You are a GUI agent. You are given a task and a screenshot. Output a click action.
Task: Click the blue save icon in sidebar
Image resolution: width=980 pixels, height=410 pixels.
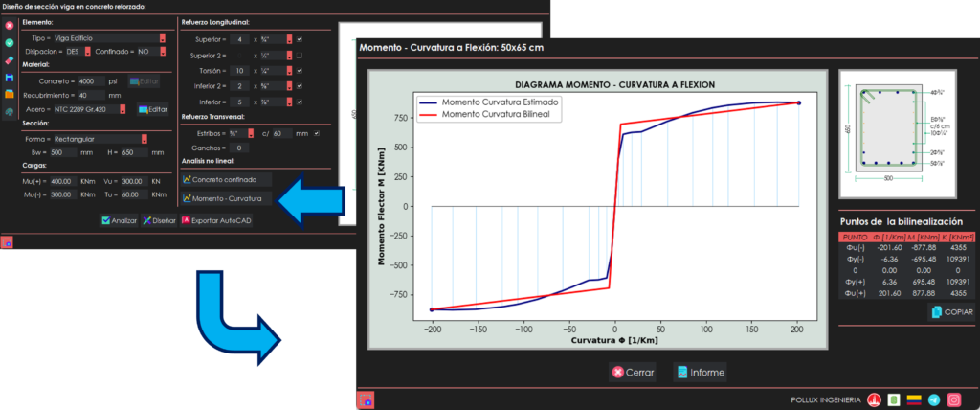click(x=9, y=78)
